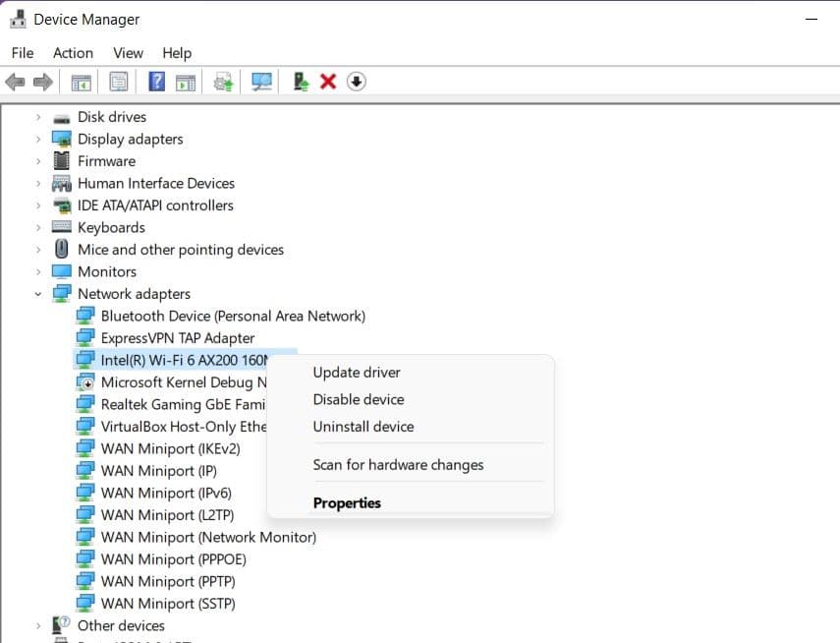
Task: Open the File menu
Action: pyautogui.click(x=23, y=53)
